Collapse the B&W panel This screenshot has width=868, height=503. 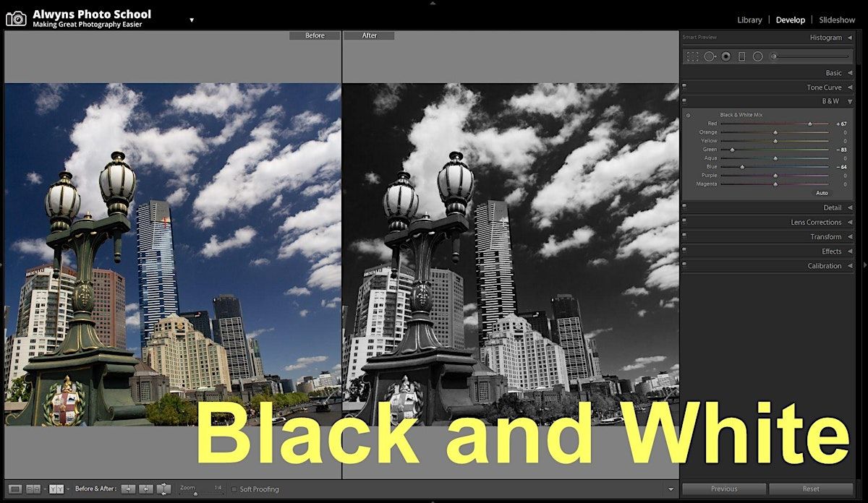pos(850,102)
